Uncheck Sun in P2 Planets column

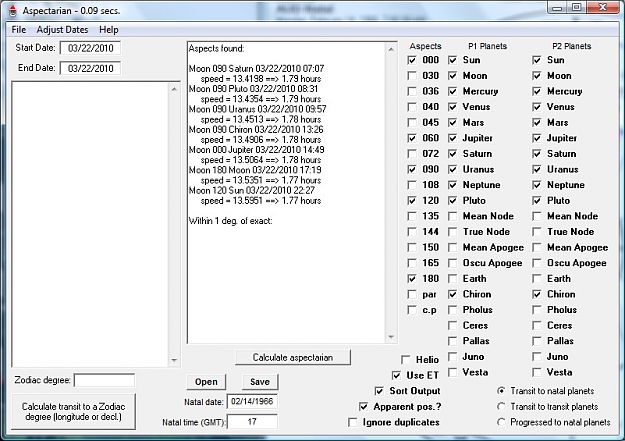(x=537, y=60)
